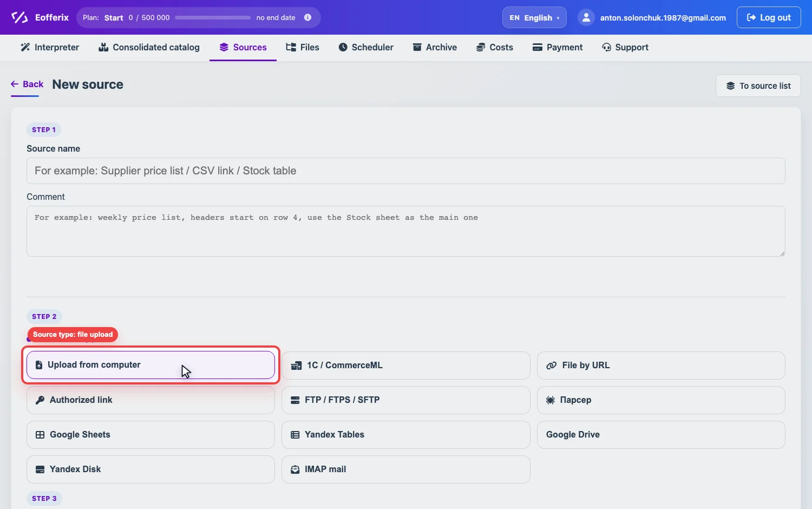The height and width of the screenshot is (509, 812).
Task: Click the list table icon on Yandex Tables
Action: click(x=295, y=435)
